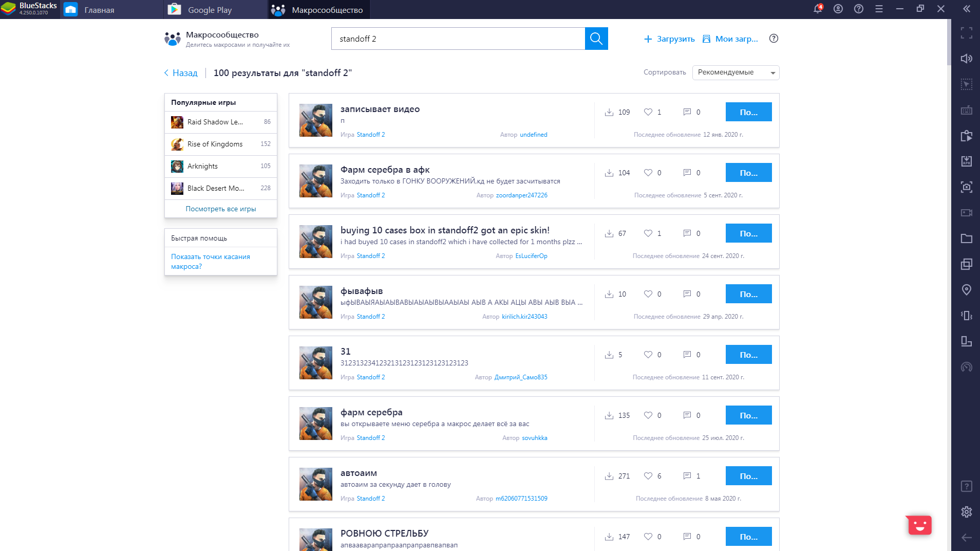Click the eco mode gauge icon

967,367
